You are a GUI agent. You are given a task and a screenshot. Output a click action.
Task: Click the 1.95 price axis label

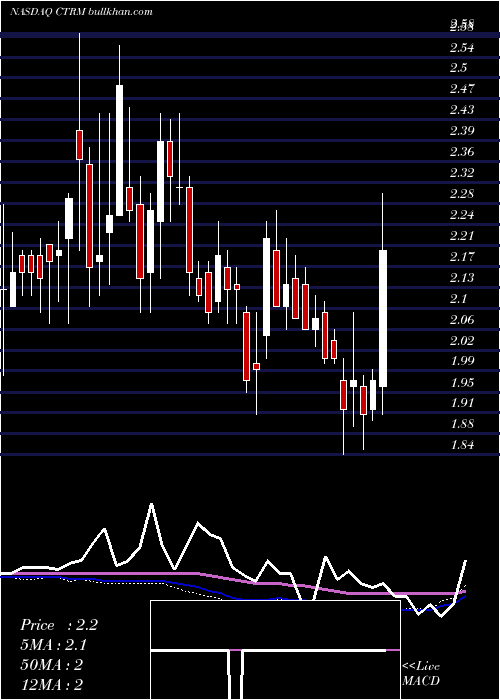(x=462, y=383)
